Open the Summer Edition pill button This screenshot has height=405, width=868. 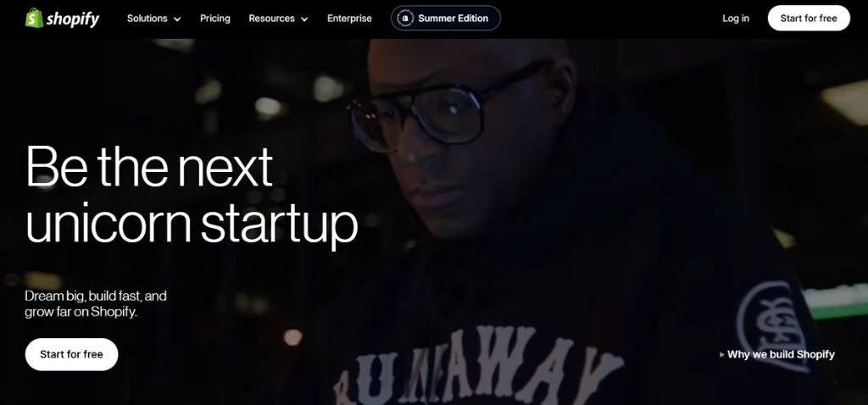[446, 19]
